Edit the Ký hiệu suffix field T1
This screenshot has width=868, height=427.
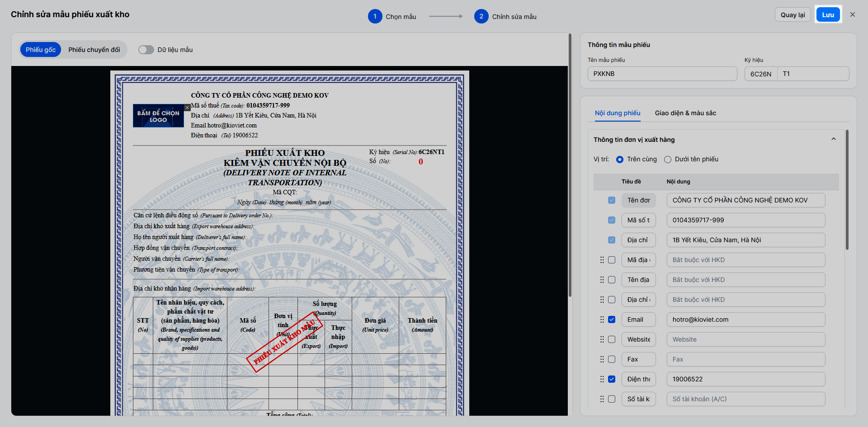(x=813, y=74)
